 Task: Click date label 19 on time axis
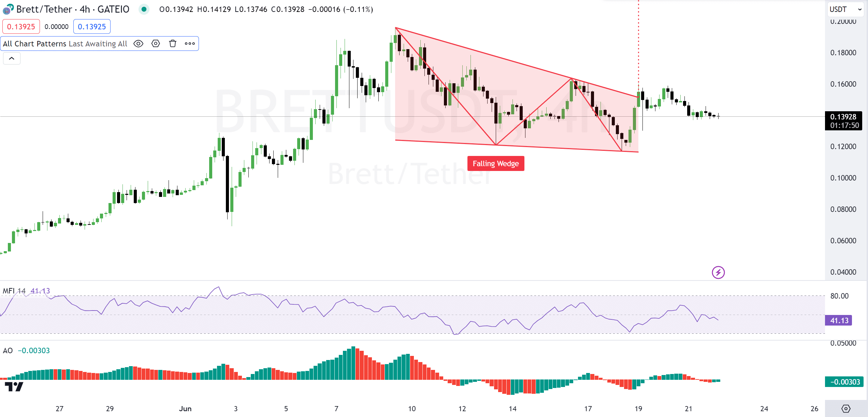pyautogui.click(x=638, y=408)
